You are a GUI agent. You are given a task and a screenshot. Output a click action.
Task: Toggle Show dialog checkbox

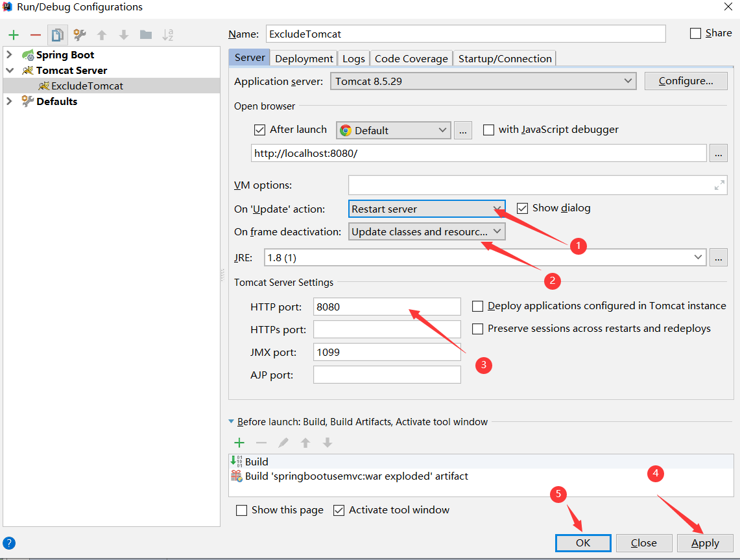[522, 208]
